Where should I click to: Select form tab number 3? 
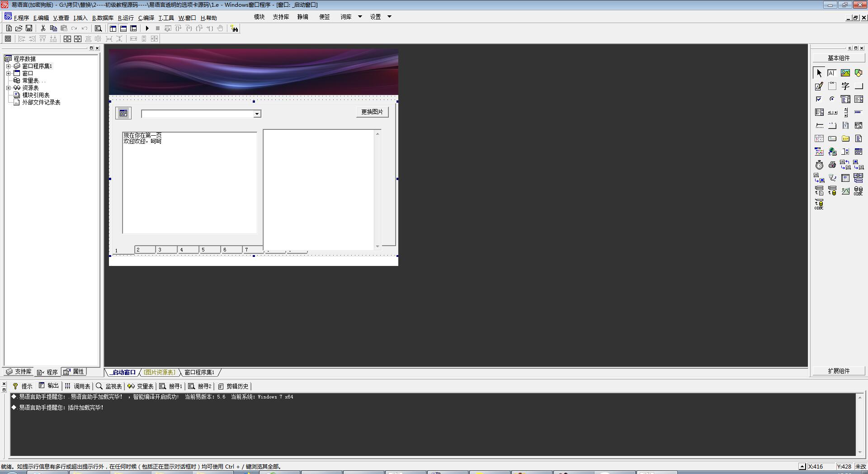[166, 250]
